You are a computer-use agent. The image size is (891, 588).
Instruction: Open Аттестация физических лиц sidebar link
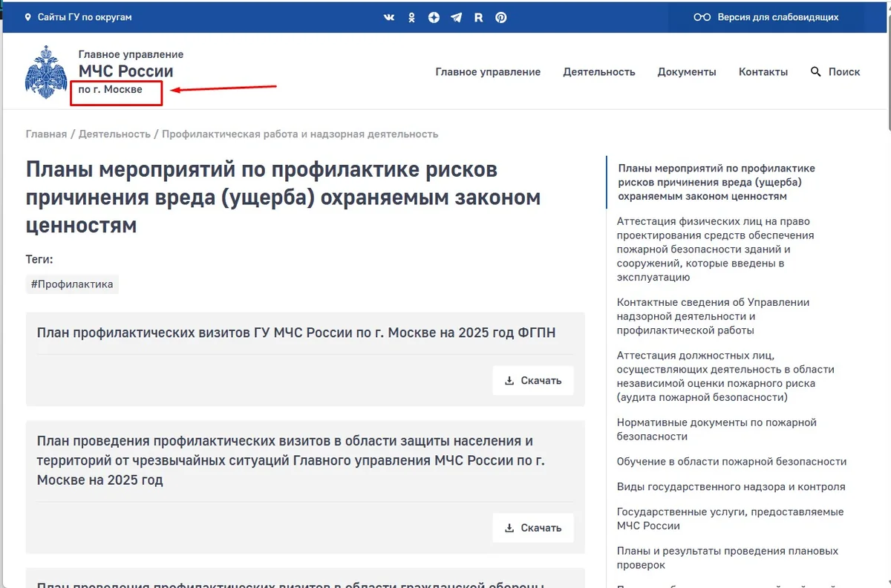click(716, 249)
